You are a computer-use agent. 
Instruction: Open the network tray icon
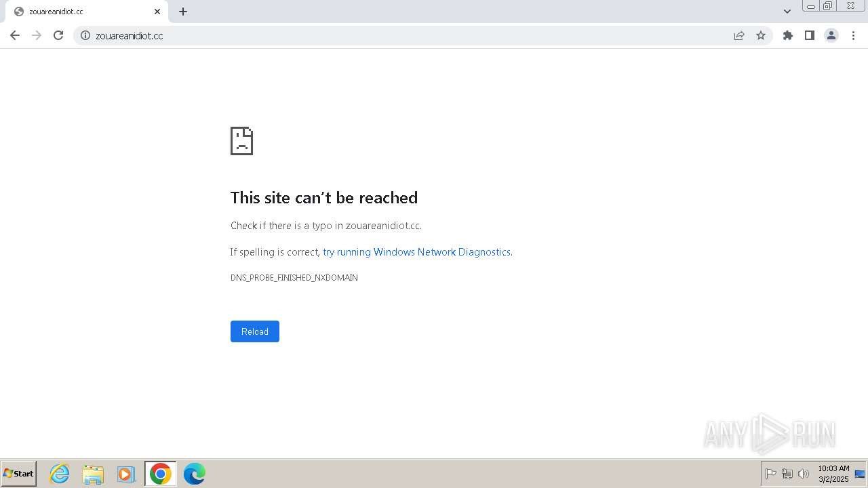(787, 474)
